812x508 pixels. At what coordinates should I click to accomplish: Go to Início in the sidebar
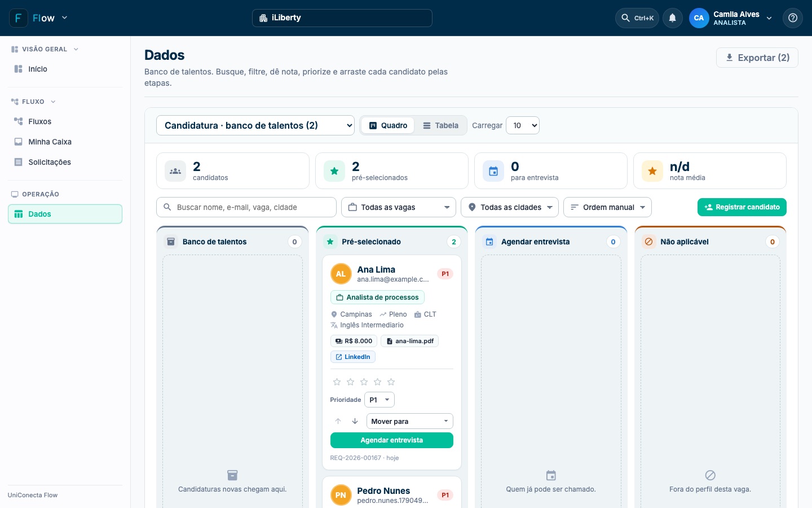pyautogui.click(x=65, y=69)
